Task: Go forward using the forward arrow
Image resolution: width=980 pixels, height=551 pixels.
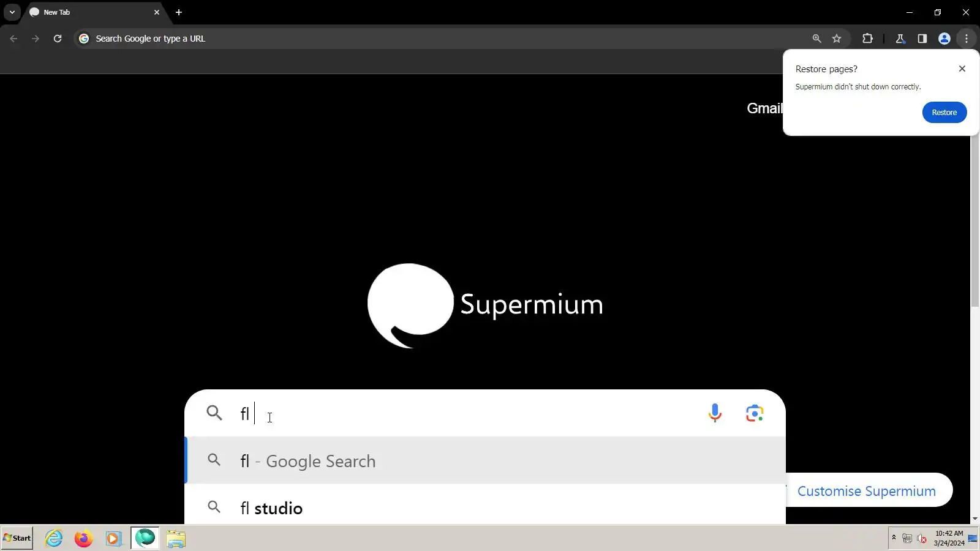Action: click(36, 39)
